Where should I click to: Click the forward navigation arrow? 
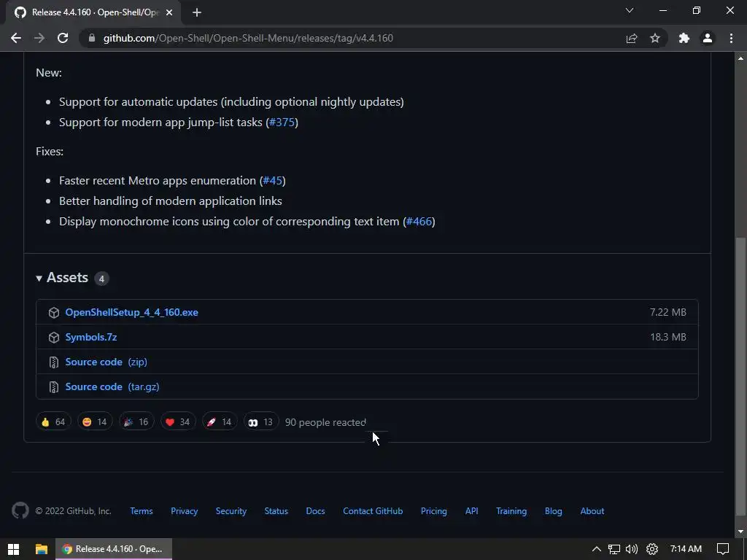click(39, 38)
